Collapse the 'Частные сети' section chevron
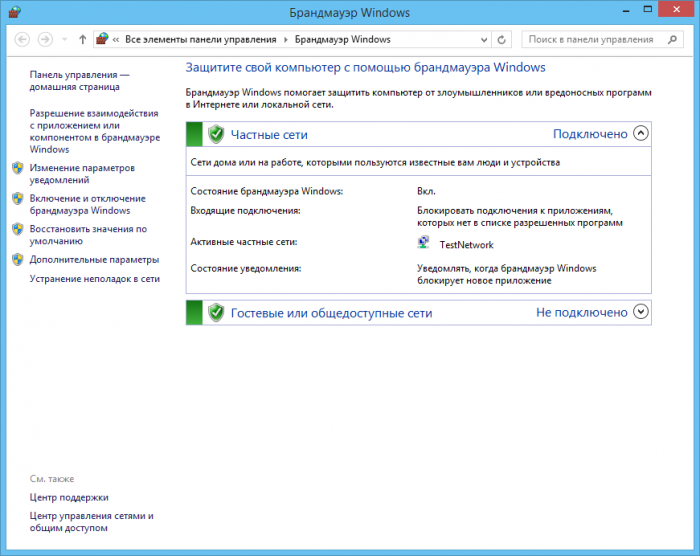Image resolution: width=700 pixels, height=556 pixels. click(641, 133)
